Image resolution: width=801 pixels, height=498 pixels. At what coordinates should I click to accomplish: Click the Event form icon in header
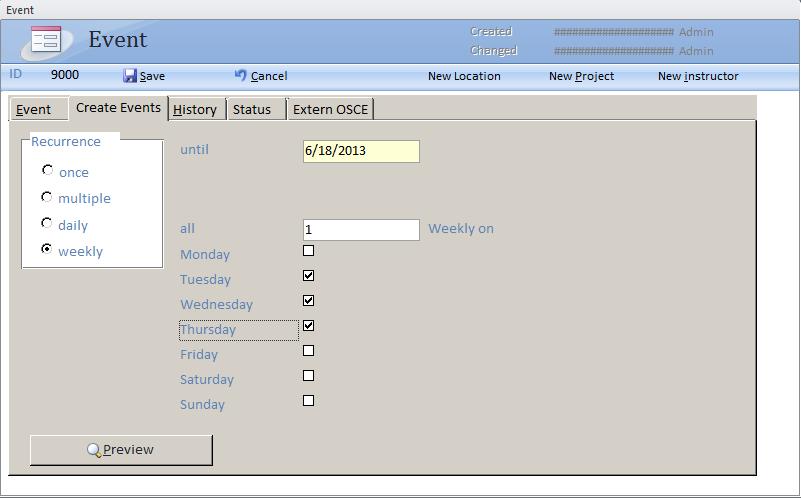click(x=46, y=40)
